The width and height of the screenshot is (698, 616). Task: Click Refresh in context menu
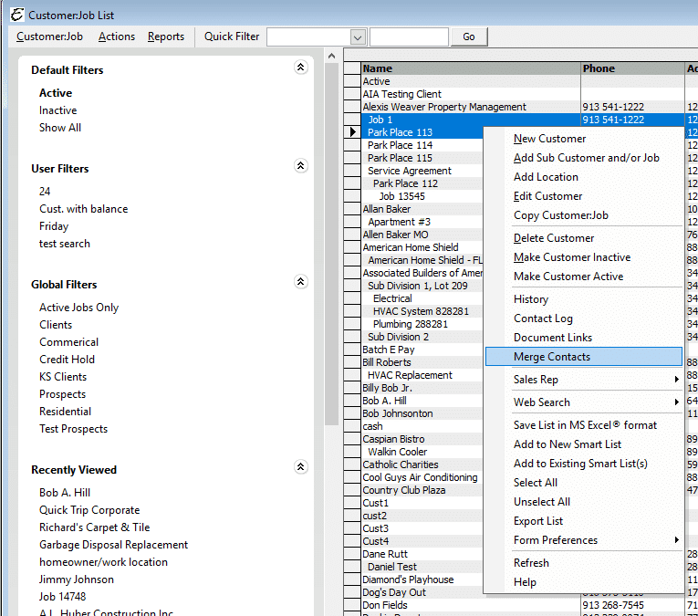pyautogui.click(x=531, y=562)
